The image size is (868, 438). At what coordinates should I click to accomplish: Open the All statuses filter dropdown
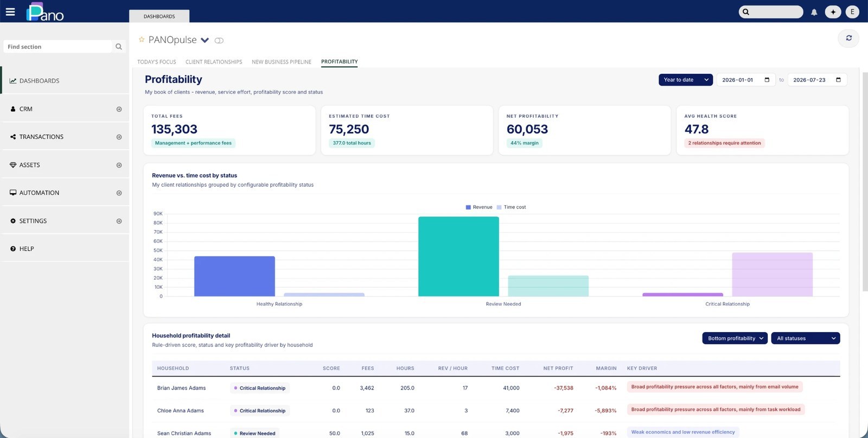tap(806, 338)
